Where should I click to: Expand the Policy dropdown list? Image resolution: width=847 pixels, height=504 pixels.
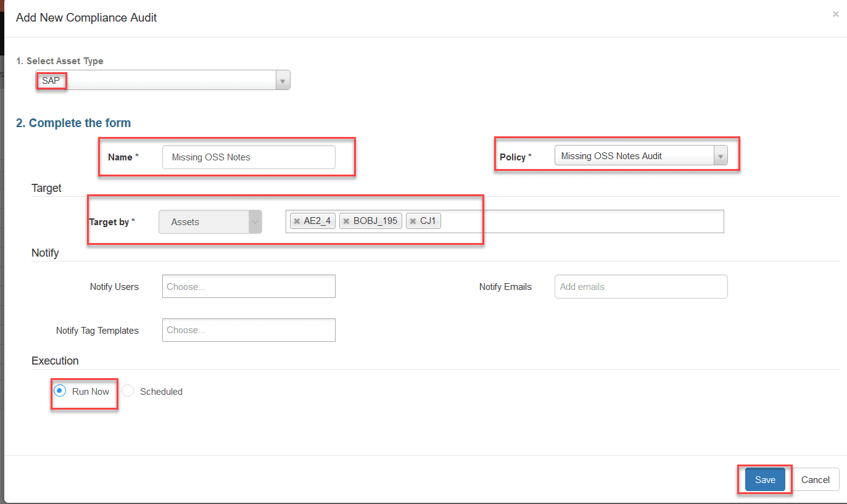[720, 157]
